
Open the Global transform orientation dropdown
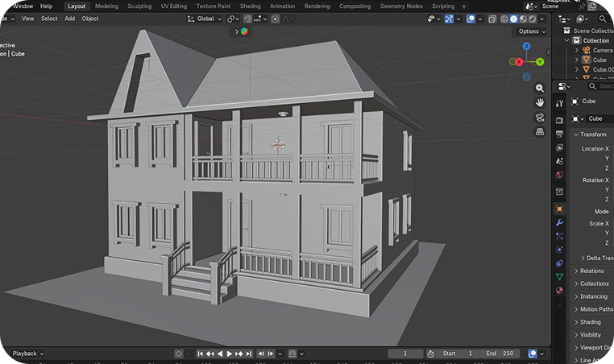pyautogui.click(x=207, y=19)
